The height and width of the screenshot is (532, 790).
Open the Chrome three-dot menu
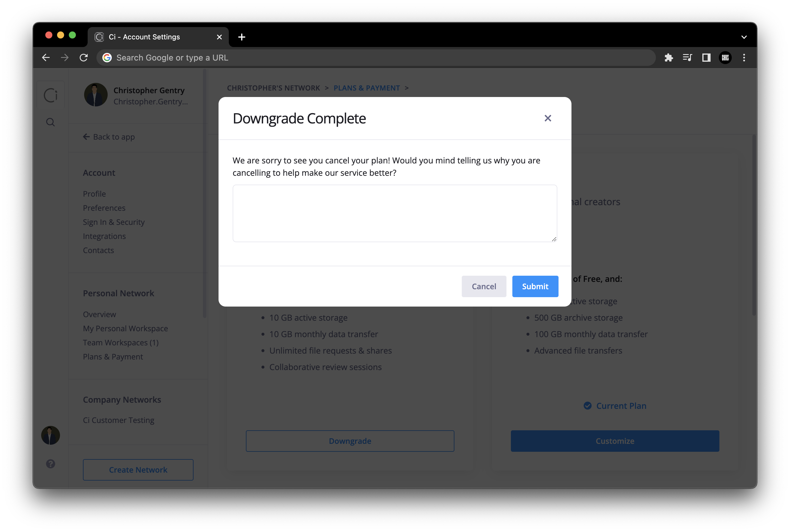point(744,58)
